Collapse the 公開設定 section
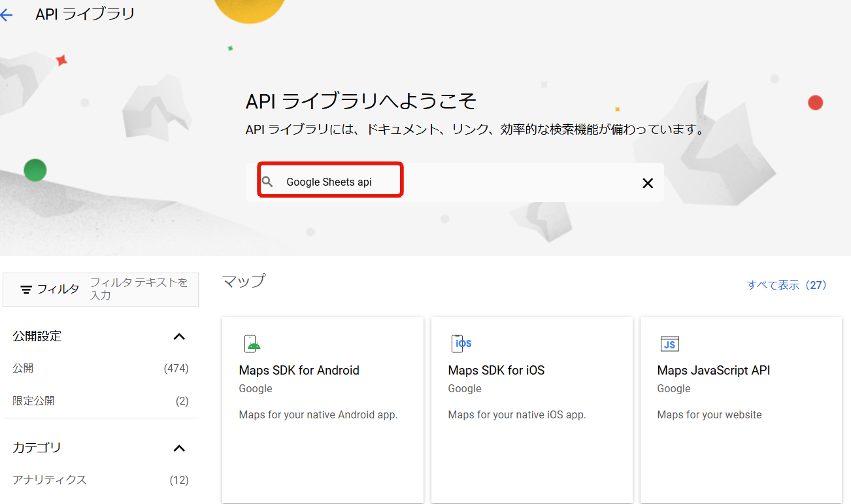This screenshot has width=851, height=504. click(x=179, y=337)
